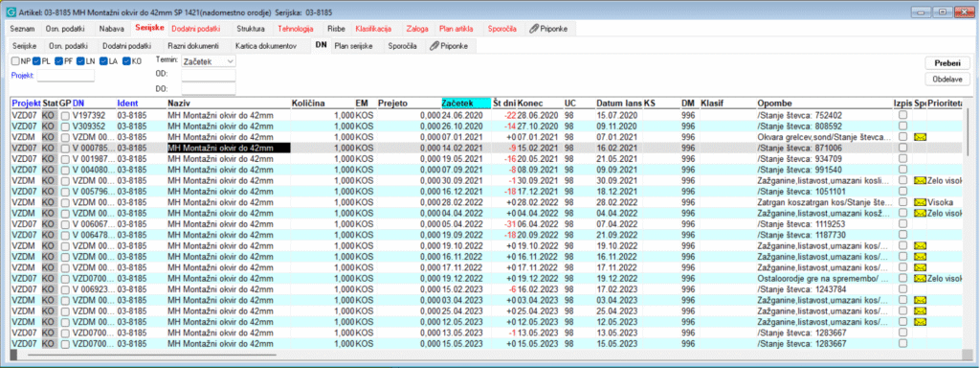Open the envelope in the 19.12.2022 row
Viewport: 980px width, 368px height.
pyautogui.click(x=920, y=278)
